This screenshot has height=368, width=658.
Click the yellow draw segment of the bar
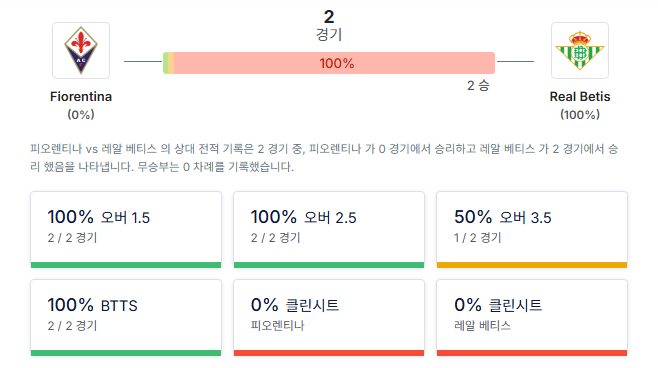[x=171, y=63]
